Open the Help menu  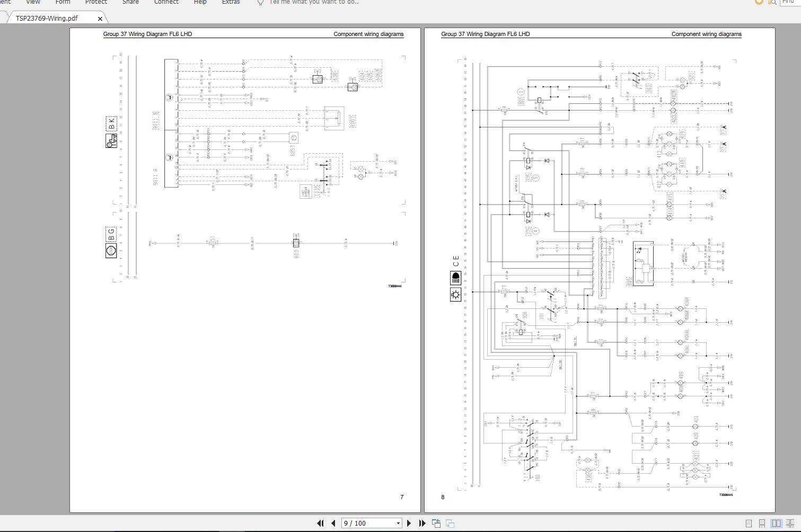pos(200,3)
